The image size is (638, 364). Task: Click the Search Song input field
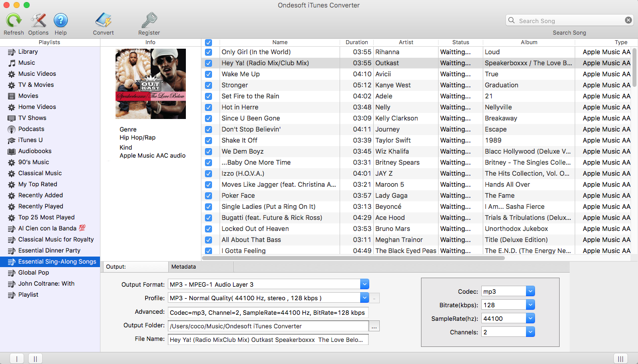[x=570, y=21]
